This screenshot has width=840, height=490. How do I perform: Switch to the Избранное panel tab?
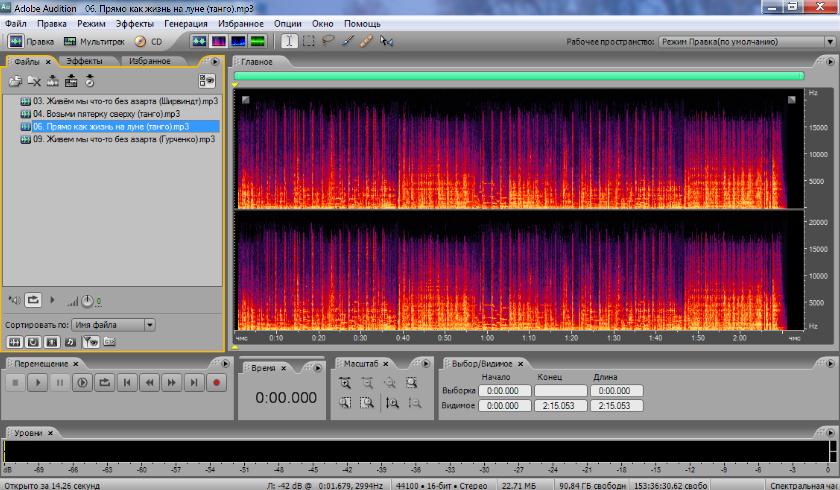(149, 61)
